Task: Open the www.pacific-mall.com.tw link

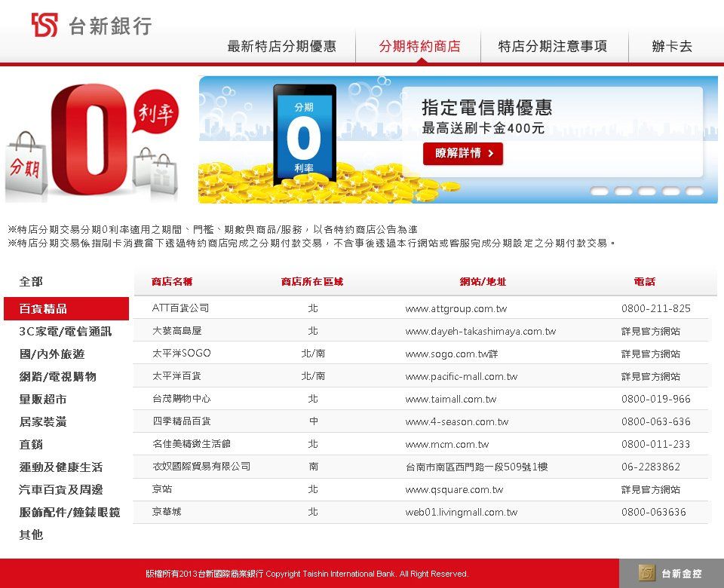Action: [462, 377]
